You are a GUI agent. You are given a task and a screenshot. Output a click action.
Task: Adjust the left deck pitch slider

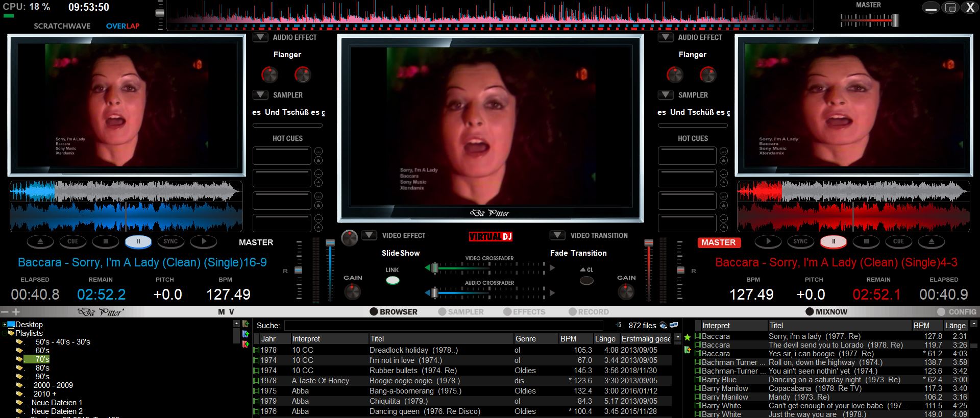[x=299, y=270]
